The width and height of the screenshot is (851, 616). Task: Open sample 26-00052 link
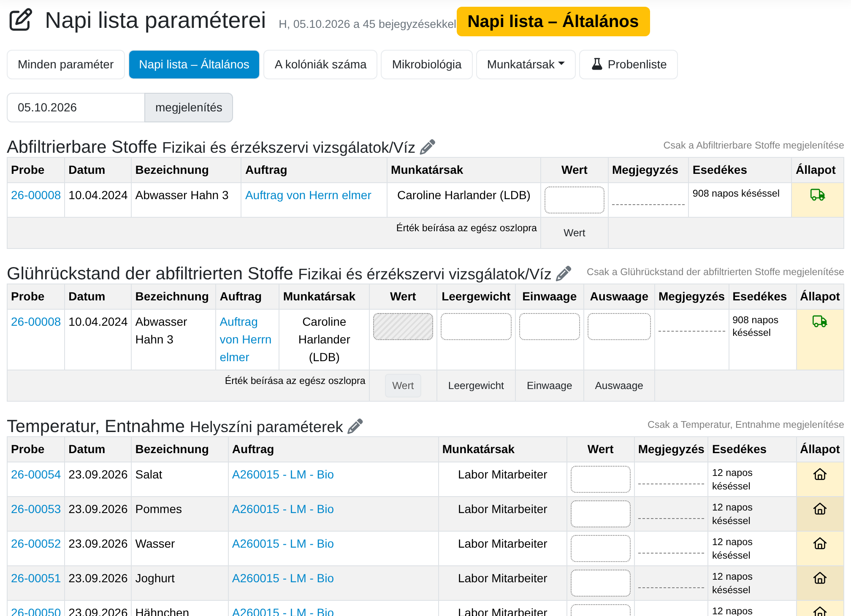(36, 543)
